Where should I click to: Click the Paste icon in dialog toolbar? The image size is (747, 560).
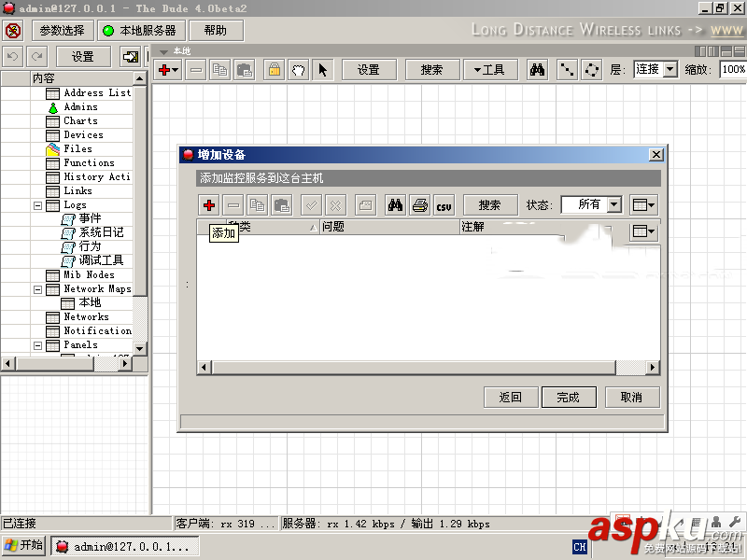[282, 205]
